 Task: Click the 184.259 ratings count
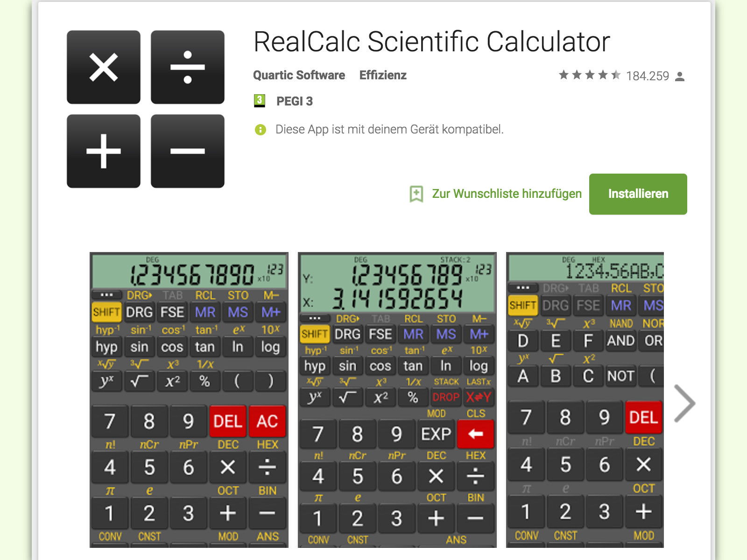(x=647, y=76)
